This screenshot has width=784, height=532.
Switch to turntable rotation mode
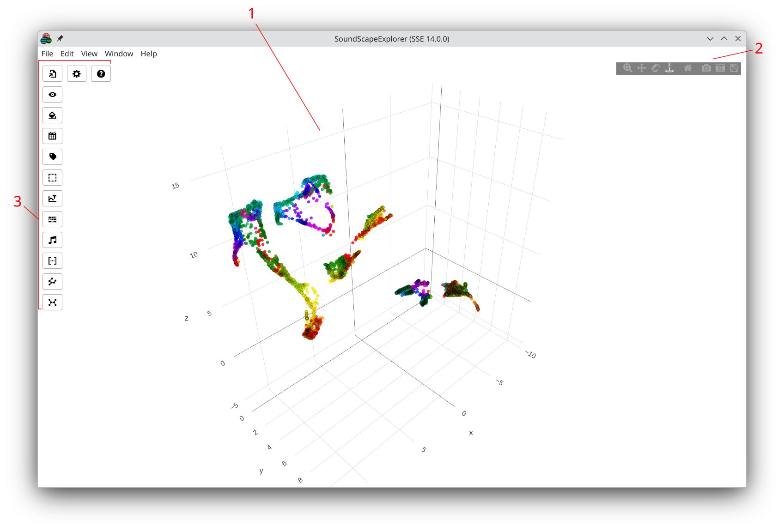[669, 68]
